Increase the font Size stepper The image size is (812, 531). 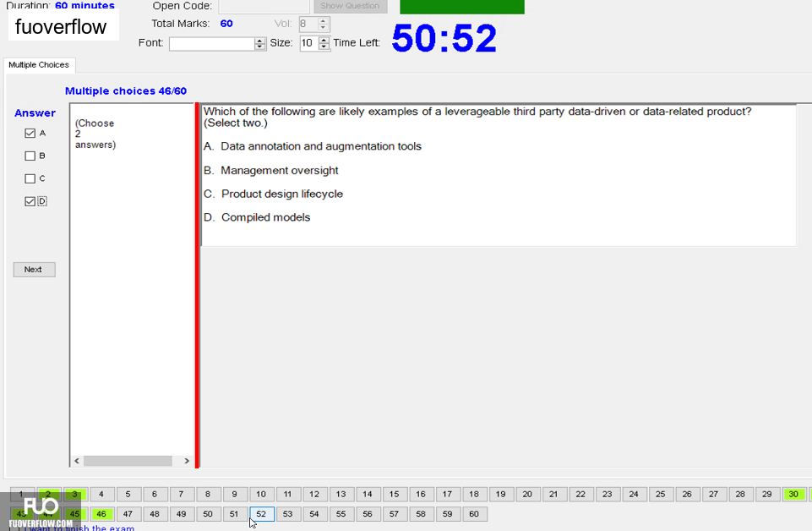click(324, 41)
